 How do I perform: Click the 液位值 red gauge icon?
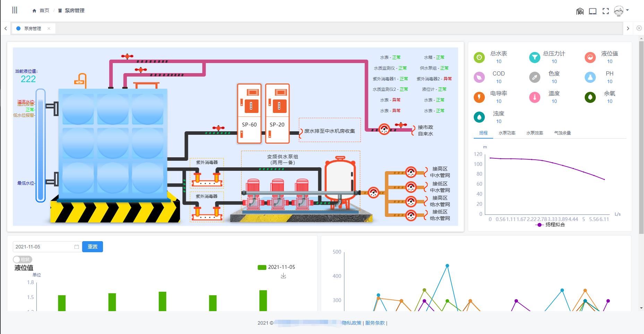click(x=590, y=57)
